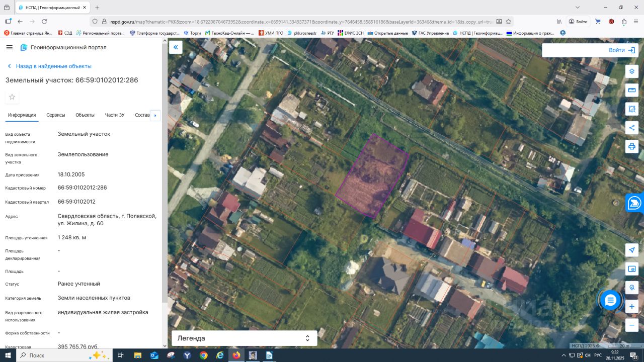The height and width of the screenshot is (362, 644).
Task: Zoom out of the map with minus
Action: click(x=631, y=325)
